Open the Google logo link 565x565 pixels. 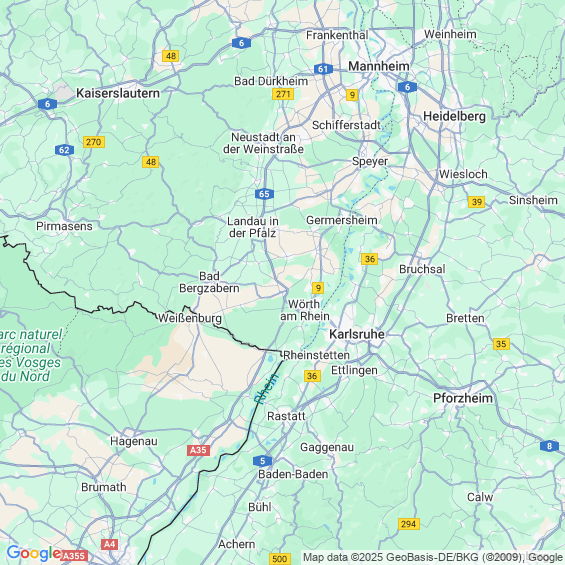[x=34, y=553]
